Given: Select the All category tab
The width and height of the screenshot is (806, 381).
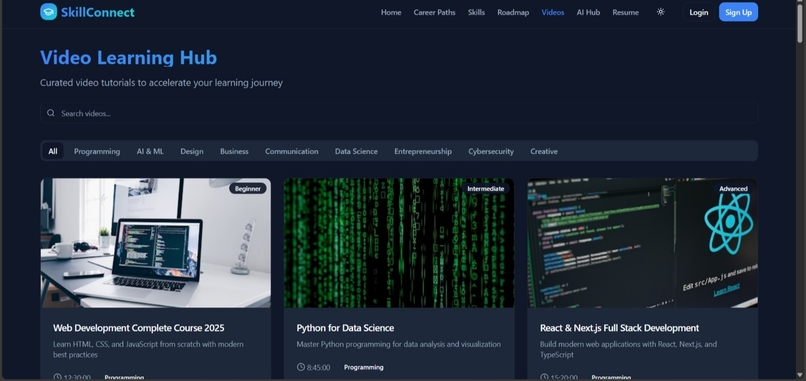Looking at the screenshot, I should coord(53,151).
